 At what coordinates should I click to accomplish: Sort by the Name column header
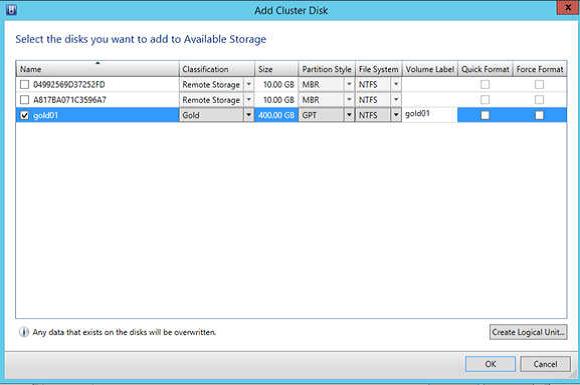click(x=98, y=69)
